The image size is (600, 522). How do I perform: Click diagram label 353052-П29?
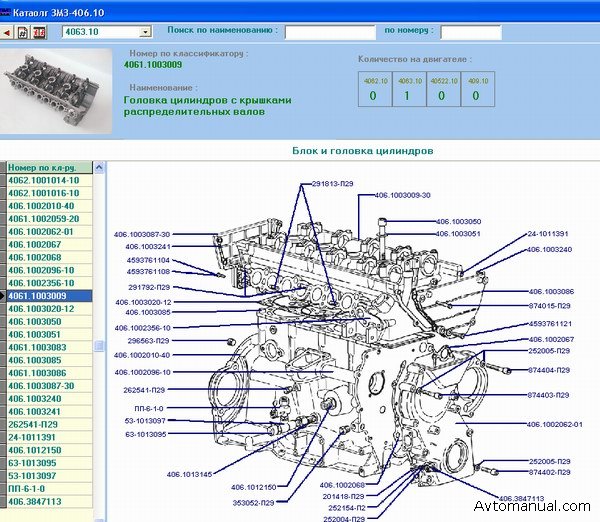point(254,503)
